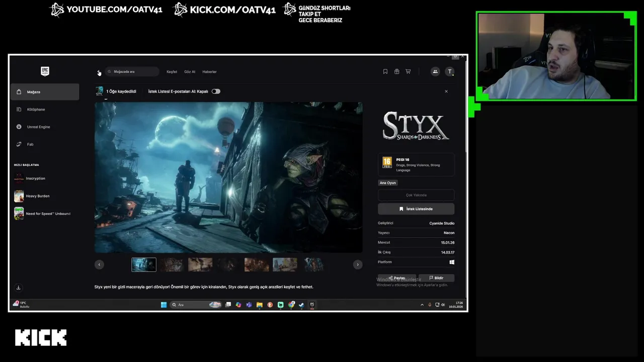
Task: Select the first highlighted screenshot thumbnail
Action: (x=144, y=264)
